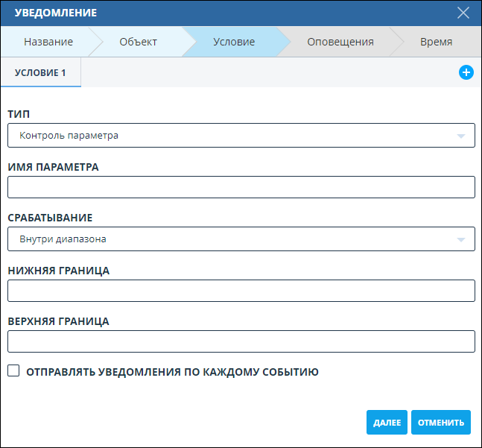Screen dimensions: 482x448
Task: Open the Тип dropdown Контроль параметра
Action: [241, 135]
